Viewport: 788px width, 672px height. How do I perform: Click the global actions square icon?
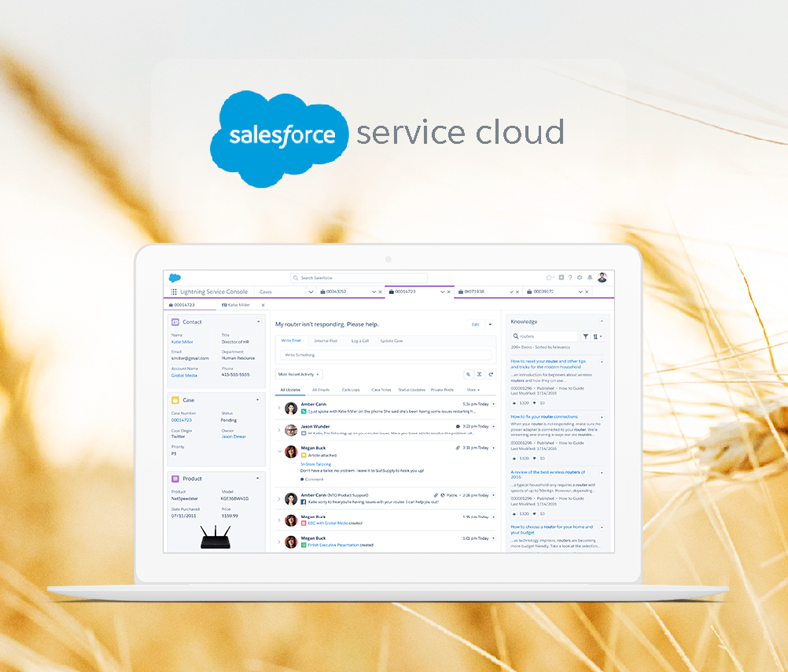tap(562, 277)
